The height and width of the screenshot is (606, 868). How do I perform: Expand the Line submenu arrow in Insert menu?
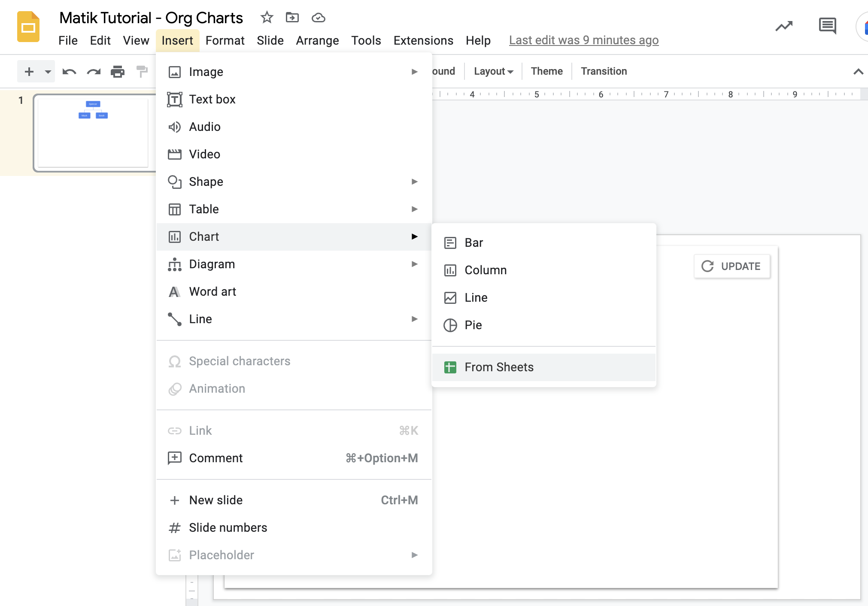coord(414,319)
